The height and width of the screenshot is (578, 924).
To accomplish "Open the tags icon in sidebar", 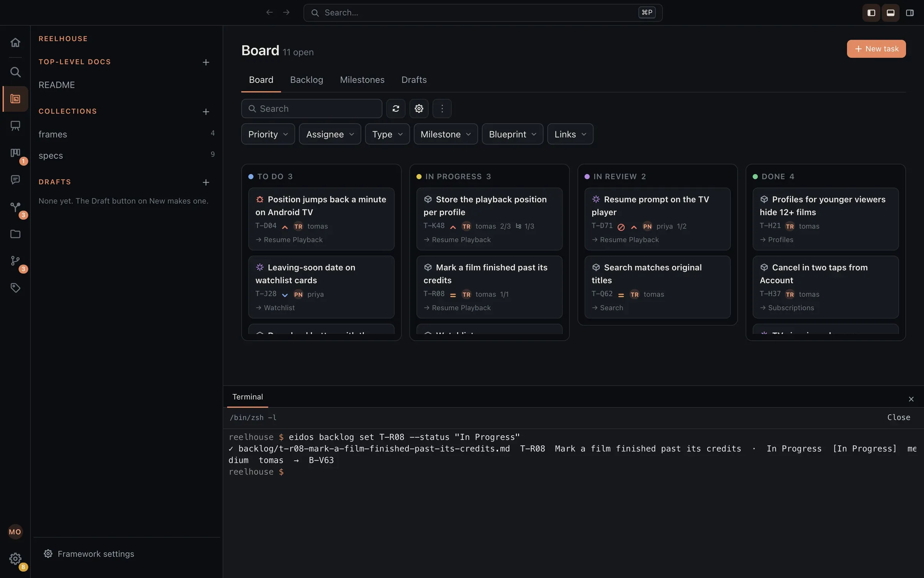I will pos(15,288).
